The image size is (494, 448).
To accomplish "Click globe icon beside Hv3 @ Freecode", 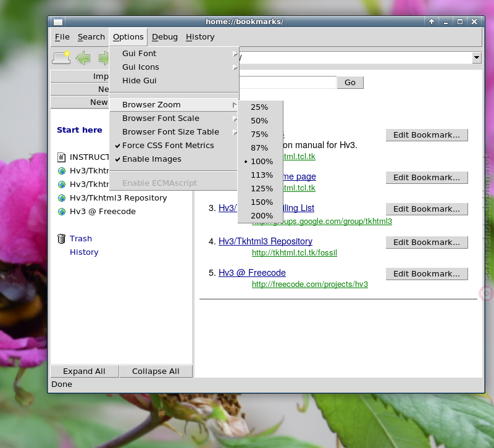I will 61,212.
